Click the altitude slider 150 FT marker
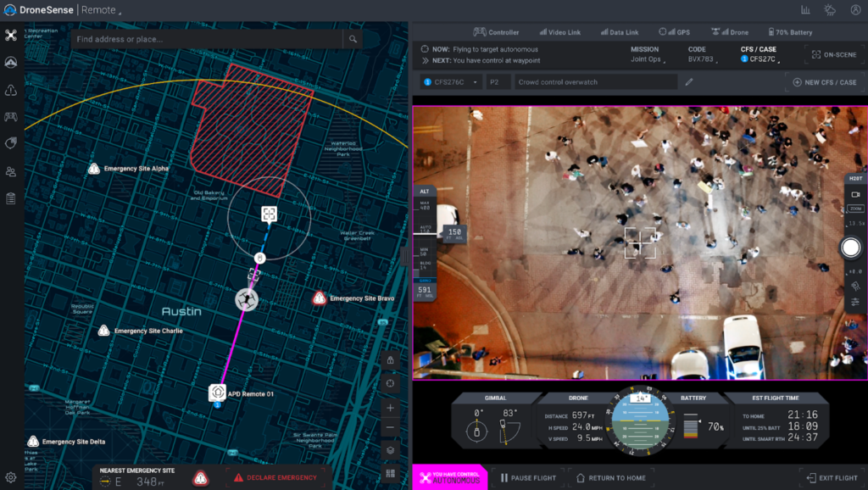 click(x=453, y=231)
